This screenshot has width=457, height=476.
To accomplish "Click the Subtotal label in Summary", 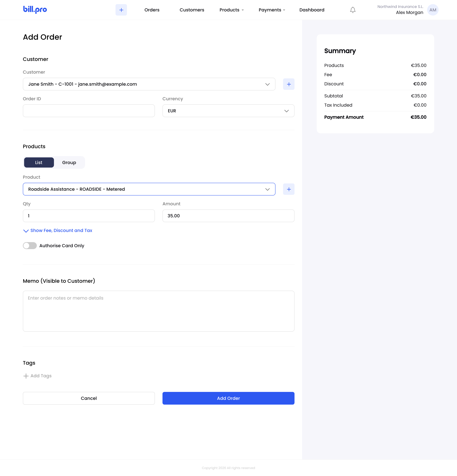I will [x=333, y=96].
